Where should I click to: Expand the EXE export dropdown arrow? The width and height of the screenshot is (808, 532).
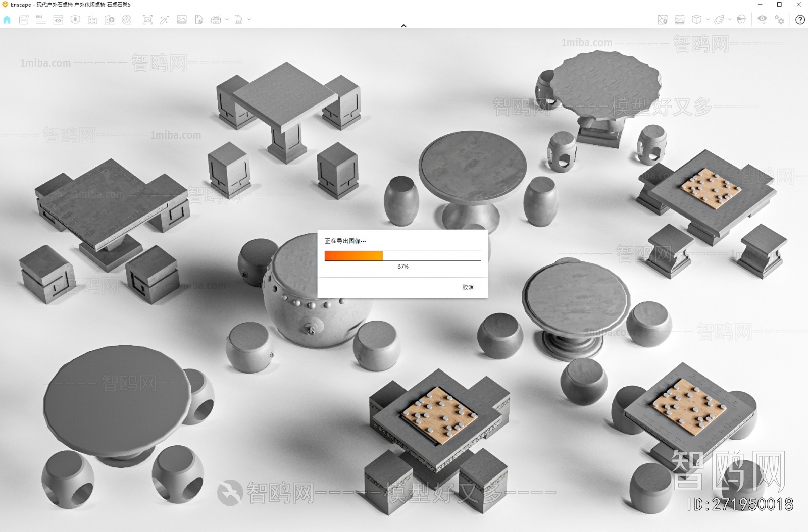[x=249, y=20]
